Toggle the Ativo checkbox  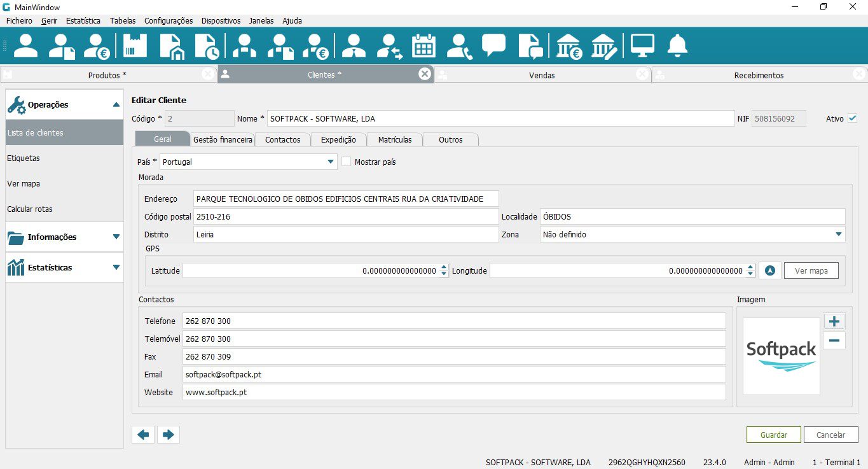(x=853, y=118)
